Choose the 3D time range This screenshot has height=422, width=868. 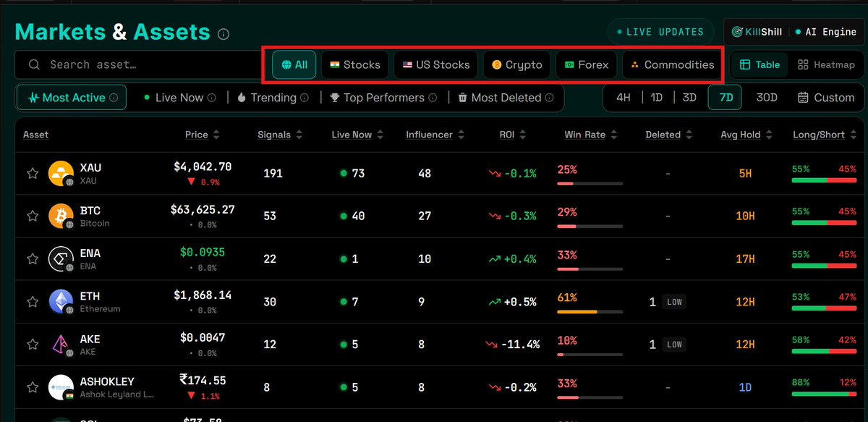(689, 97)
